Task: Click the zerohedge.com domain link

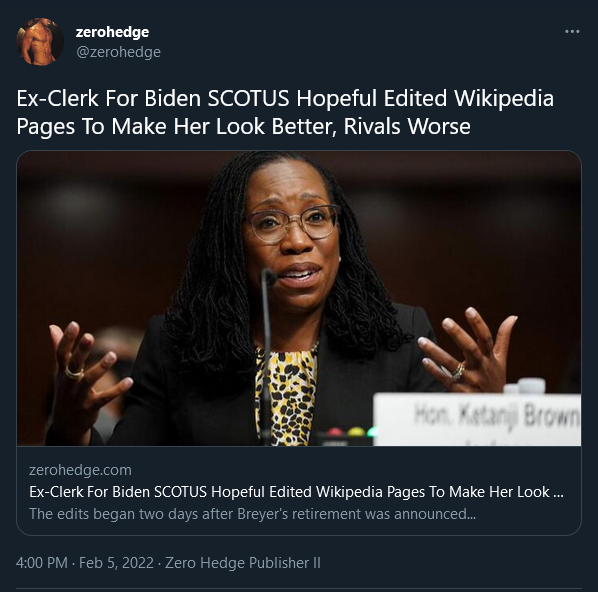Action: (80, 470)
